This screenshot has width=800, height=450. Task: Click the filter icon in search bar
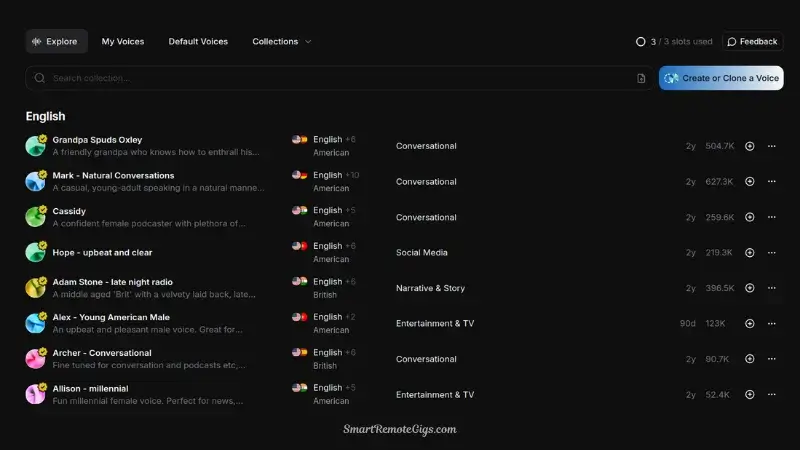641,78
